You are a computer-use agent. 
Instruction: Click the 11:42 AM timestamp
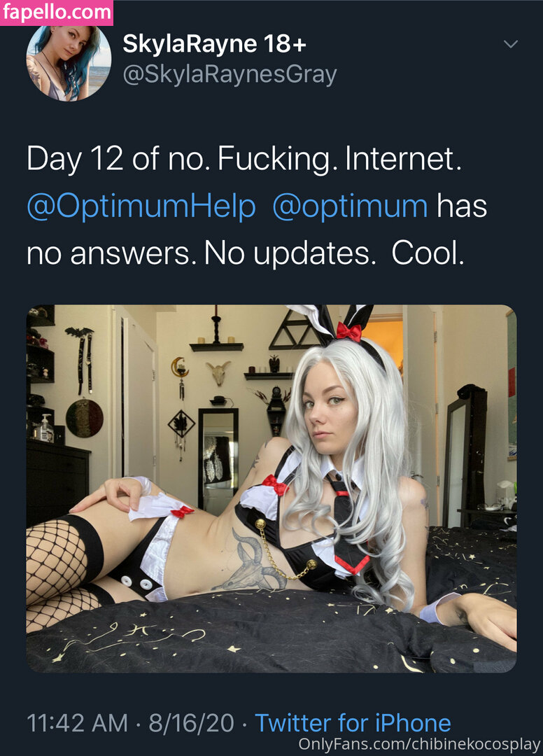point(77,722)
